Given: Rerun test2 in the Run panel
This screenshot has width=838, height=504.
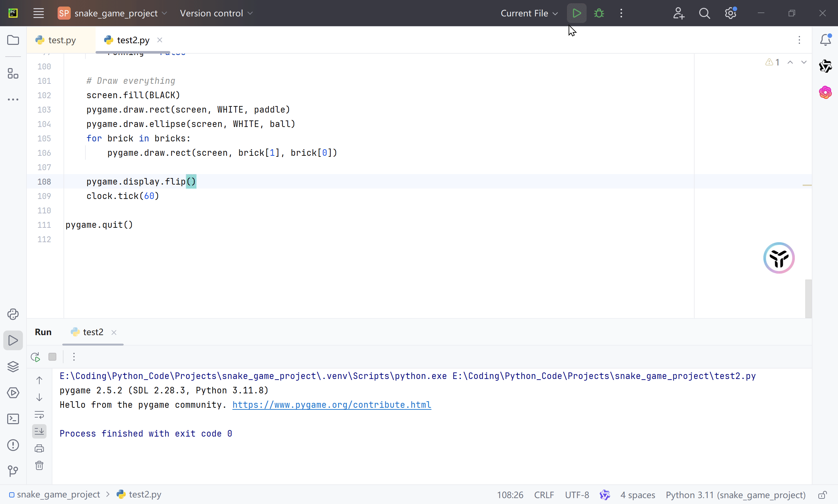Looking at the screenshot, I should (35, 357).
